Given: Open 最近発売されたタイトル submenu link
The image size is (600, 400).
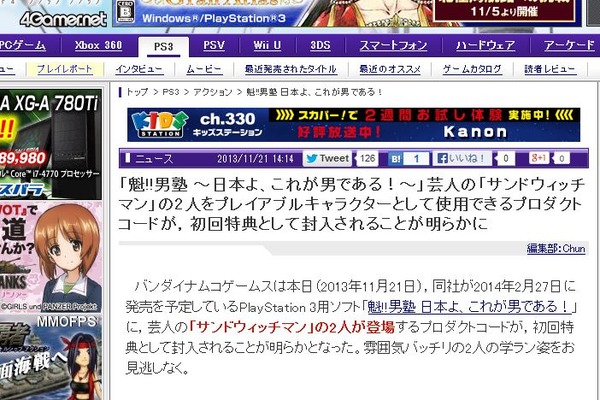Looking at the screenshot, I should coord(290,69).
